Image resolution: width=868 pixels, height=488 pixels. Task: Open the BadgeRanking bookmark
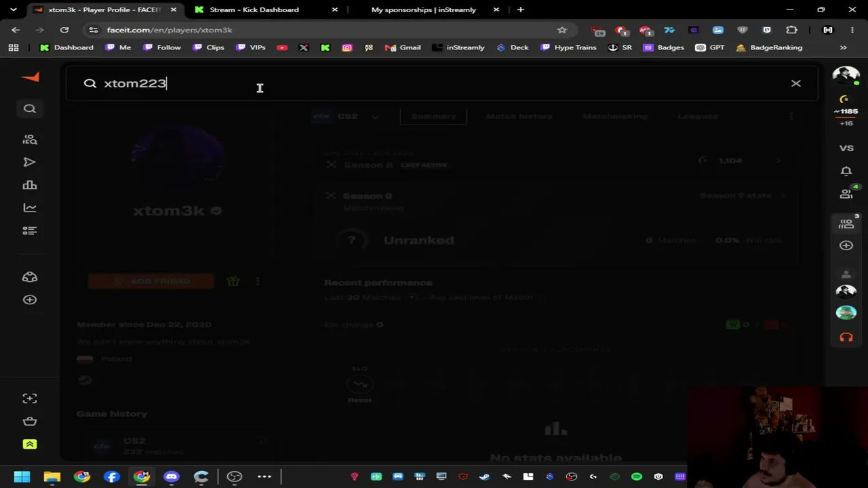769,47
